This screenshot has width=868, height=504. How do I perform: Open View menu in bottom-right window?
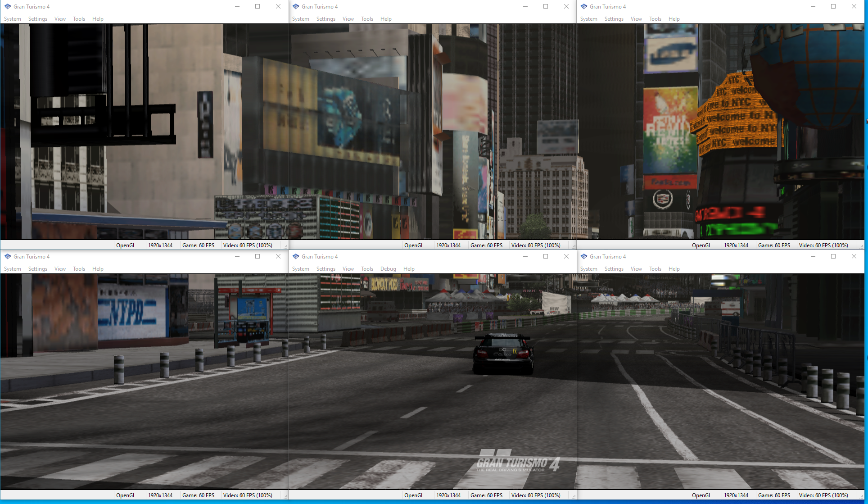636,269
